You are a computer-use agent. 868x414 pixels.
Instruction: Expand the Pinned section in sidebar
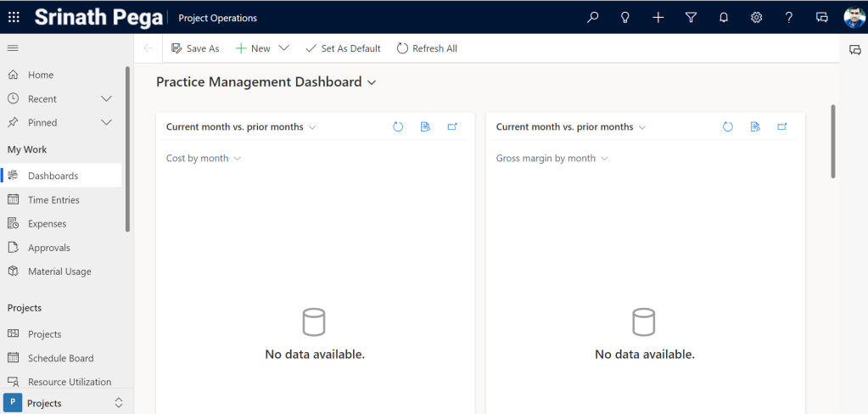[x=106, y=122]
